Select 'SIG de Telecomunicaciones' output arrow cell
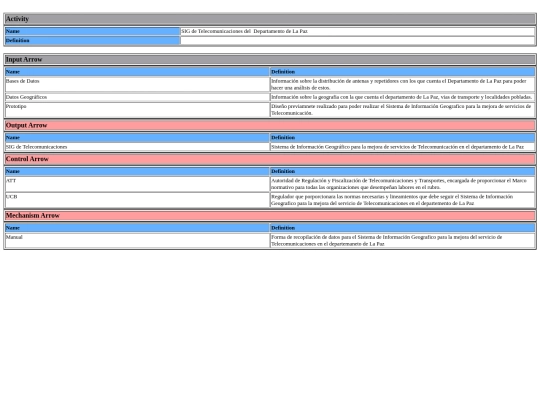The image size is (540, 405). point(137,147)
